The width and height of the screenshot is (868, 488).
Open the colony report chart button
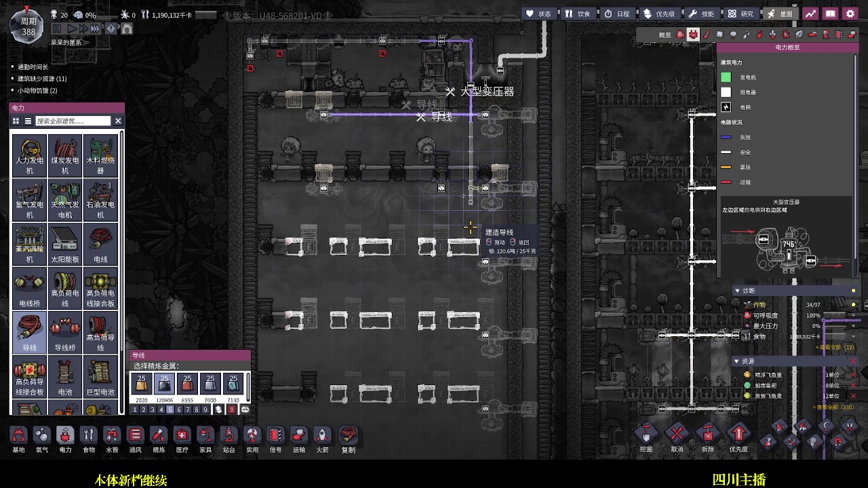tap(810, 14)
